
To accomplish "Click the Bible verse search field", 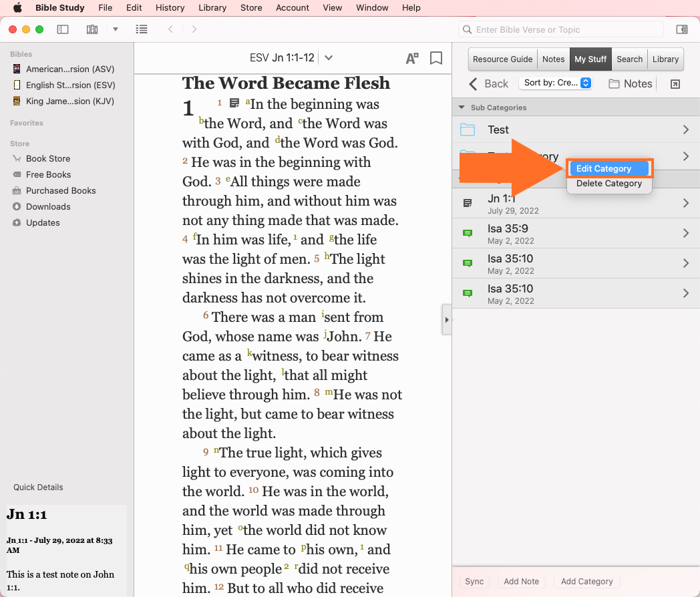I will point(564,29).
